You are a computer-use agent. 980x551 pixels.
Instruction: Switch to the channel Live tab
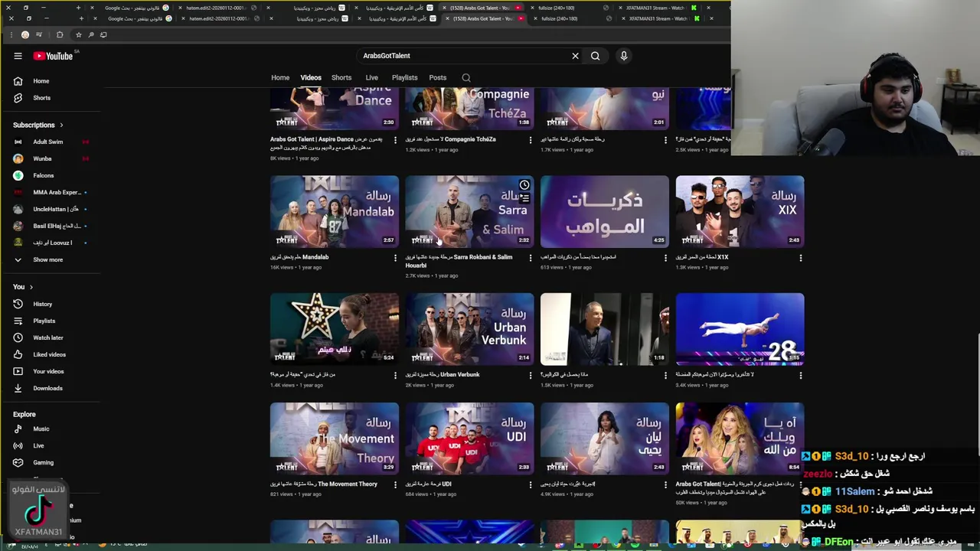pos(371,77)
